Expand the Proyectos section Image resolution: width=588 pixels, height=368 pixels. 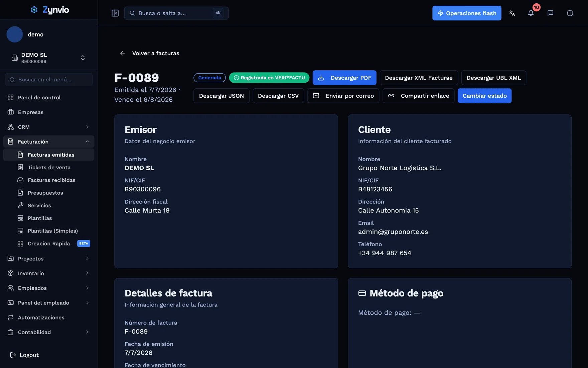pyautogui.click(x=49, y=259)
